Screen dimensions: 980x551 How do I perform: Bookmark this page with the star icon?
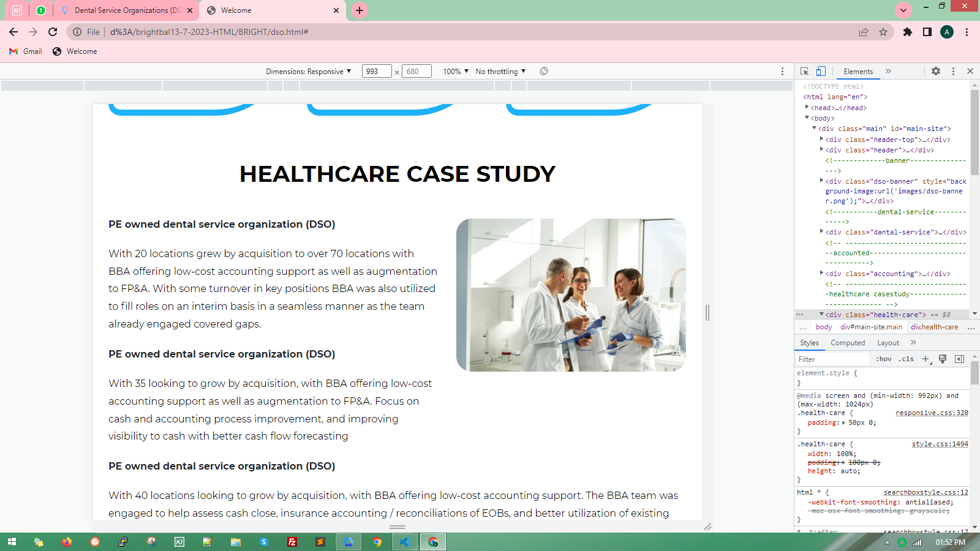(x=883, y=32)
